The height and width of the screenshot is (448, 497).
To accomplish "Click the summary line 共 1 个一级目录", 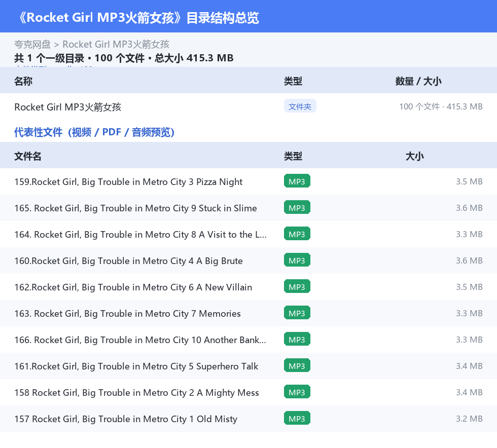I will tap(49, 58).
